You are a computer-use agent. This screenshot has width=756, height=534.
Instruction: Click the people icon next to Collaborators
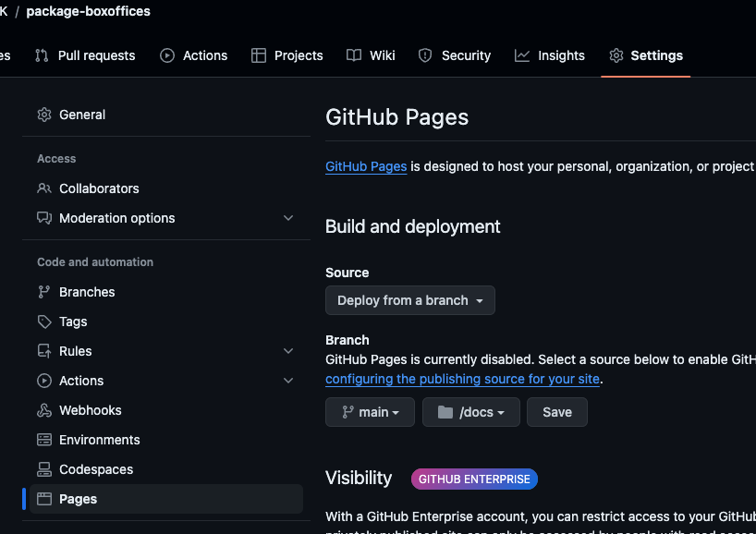click(44, 188)
